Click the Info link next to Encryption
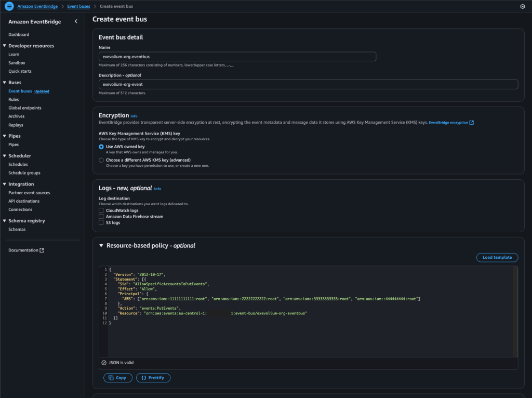Screen dimensions: 532x398 [x=134, y=116]
